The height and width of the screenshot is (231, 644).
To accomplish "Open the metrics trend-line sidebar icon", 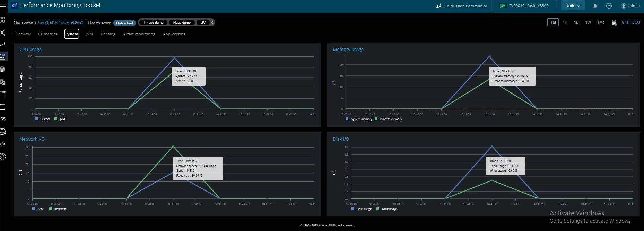I will pos(2,45).
